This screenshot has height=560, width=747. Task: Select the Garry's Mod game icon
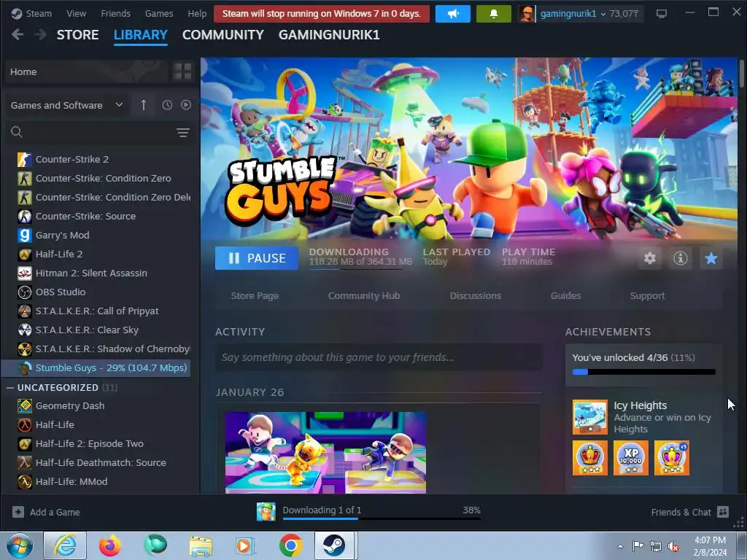pos(24,235)
